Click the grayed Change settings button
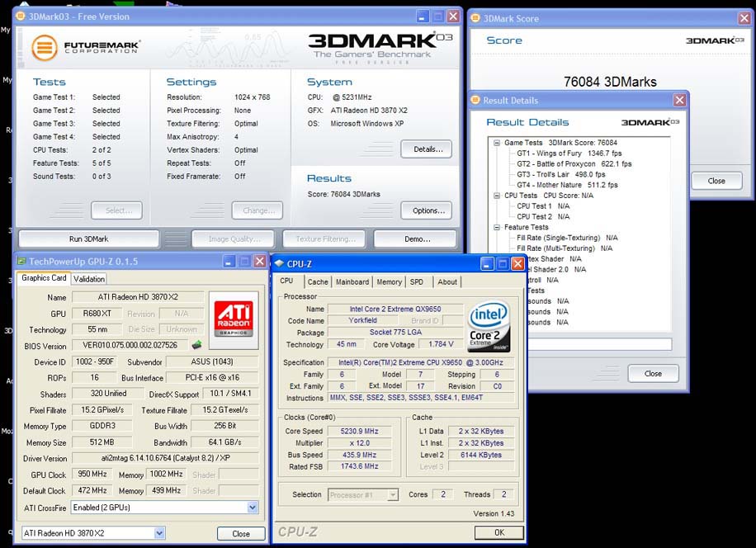Viewport: 756px width, 548px height. (x=258, y=210)
